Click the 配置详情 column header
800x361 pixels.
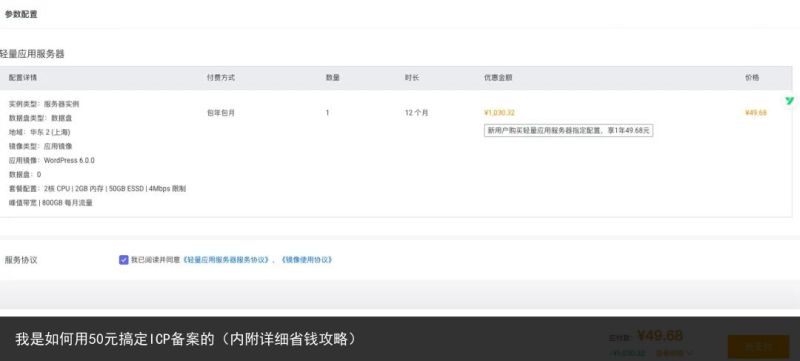22,78
